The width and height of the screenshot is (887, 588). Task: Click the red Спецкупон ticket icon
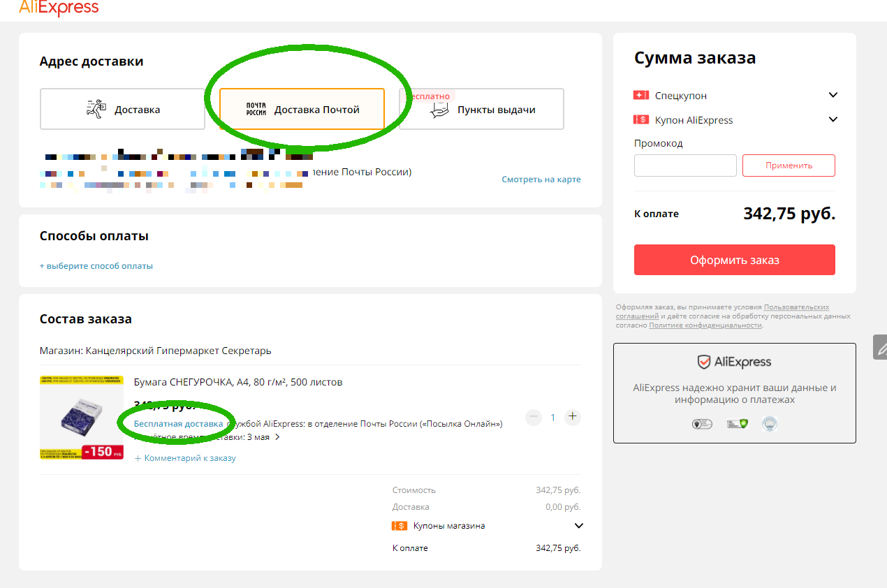[x=641, y=95]
